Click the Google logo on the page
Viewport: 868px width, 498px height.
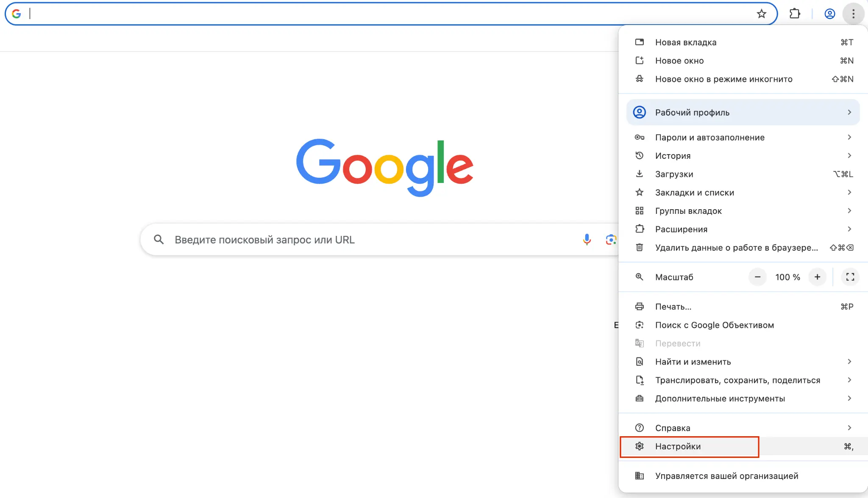(384, 167)
